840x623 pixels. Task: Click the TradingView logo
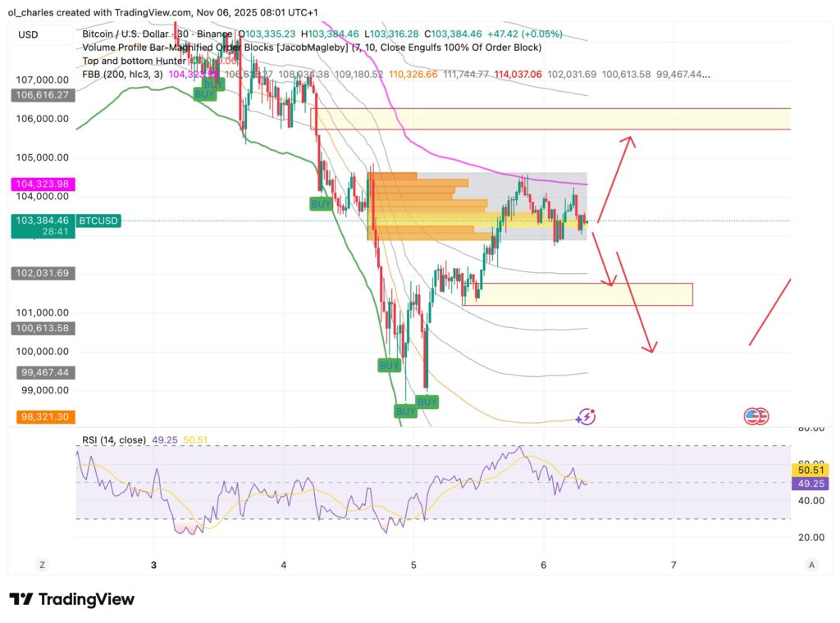70,600
